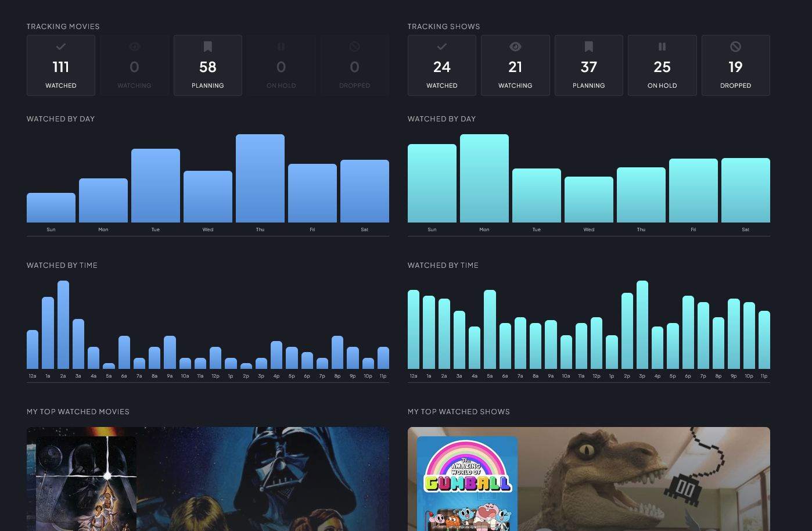This screenshot has width=812, height=531.
Task: Click the eye icon in movies Watching card
Action: (x=134, y=46)
